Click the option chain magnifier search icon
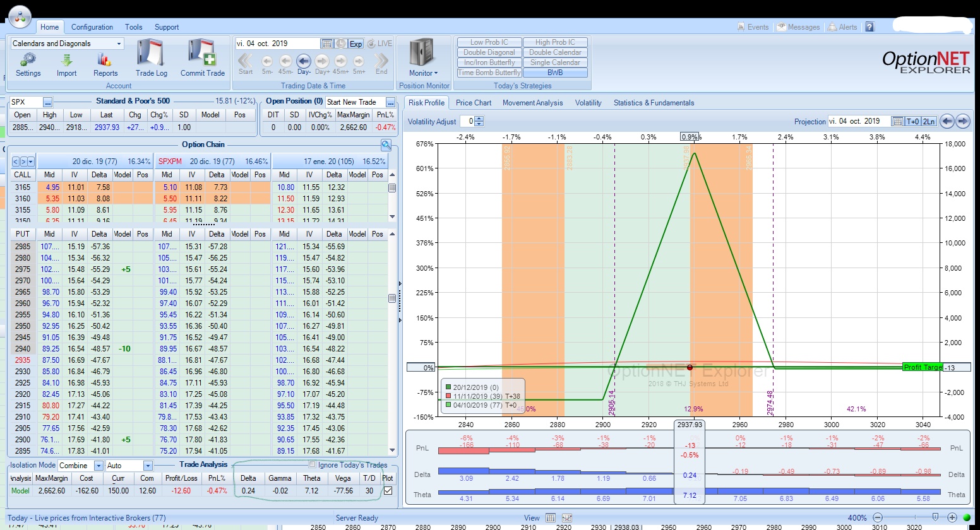 [x=386, y=145]
